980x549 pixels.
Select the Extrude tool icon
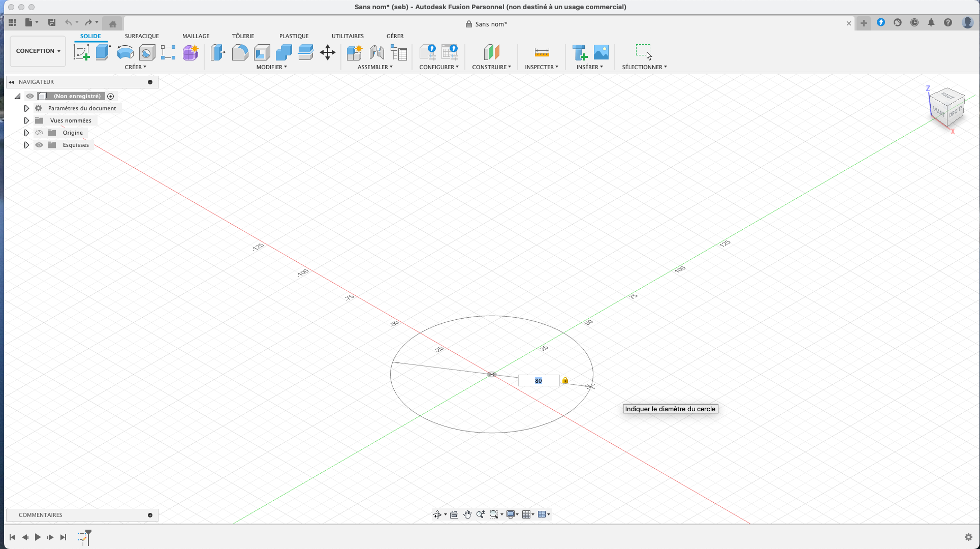(103, 52)
